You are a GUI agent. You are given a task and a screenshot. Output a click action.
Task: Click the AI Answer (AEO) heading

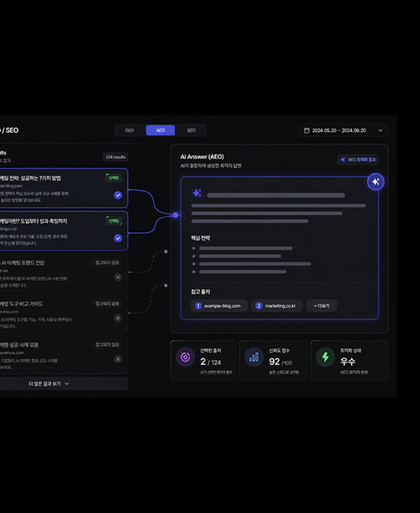click(202, 156)
